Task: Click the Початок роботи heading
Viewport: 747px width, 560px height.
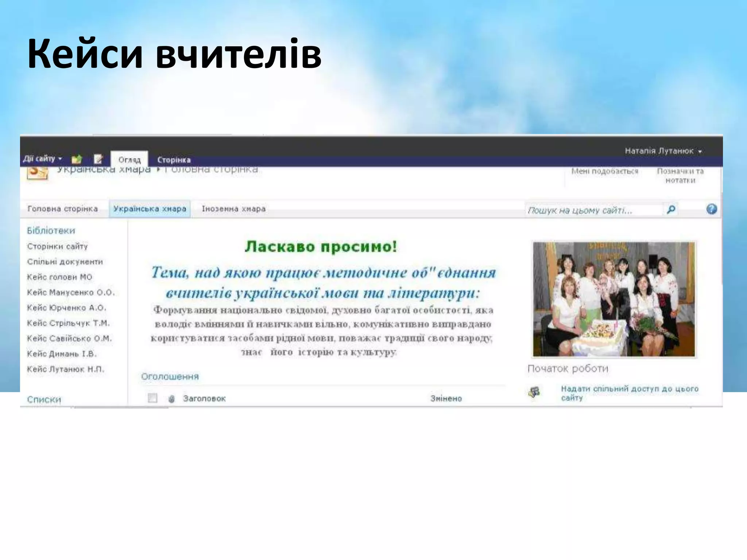Action: pos(568,368)
